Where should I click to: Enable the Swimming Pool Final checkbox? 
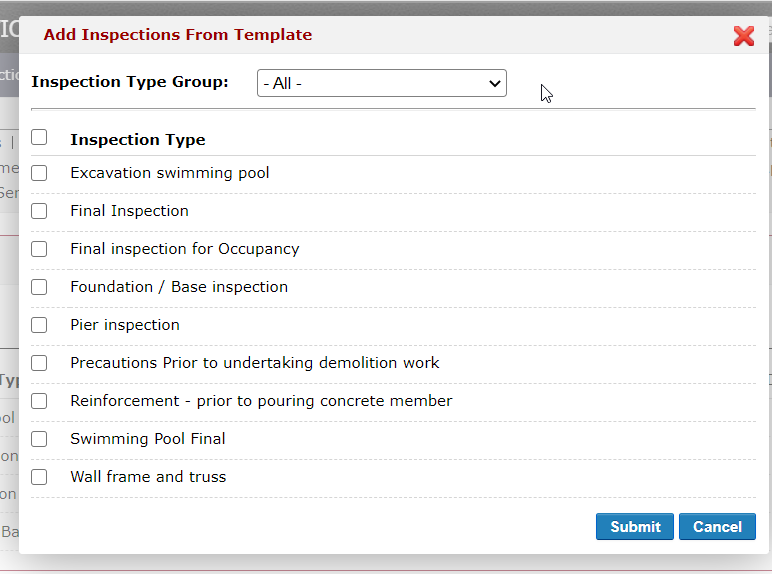[39, 439]
